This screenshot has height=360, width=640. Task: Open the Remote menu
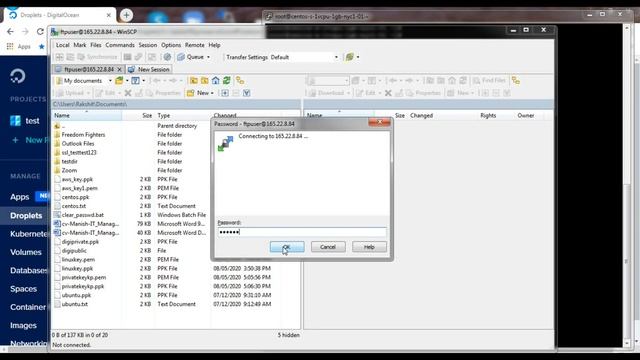(195, 45)
